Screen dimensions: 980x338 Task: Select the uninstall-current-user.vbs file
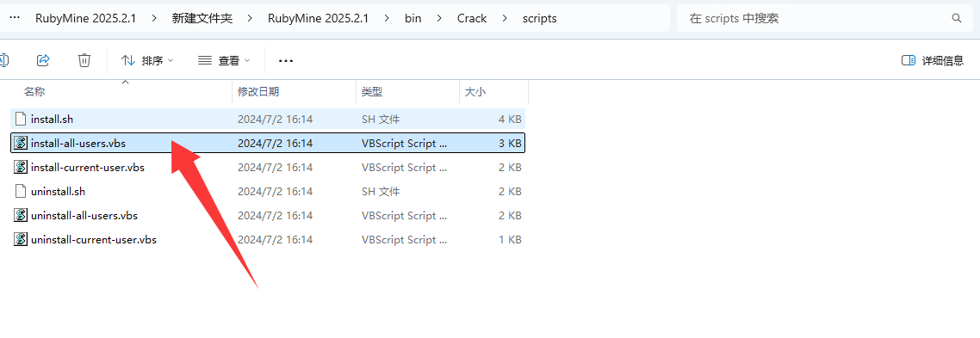point(268,239)
